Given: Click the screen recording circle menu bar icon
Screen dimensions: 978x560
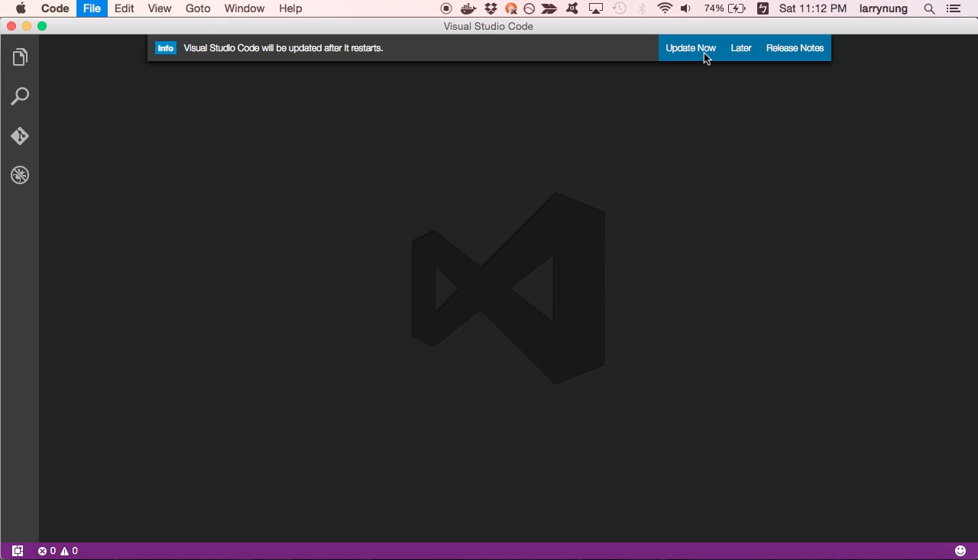Looking at the screenshot, I should 446,8.
